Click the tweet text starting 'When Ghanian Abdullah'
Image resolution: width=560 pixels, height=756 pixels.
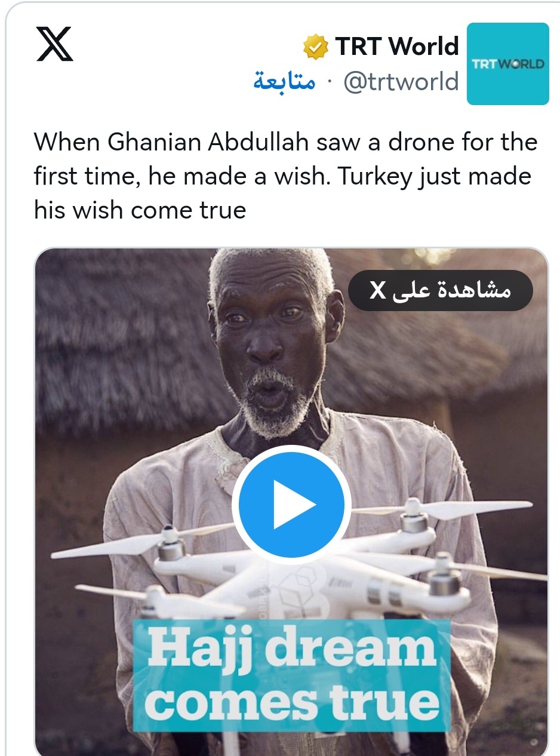[285, 176]
